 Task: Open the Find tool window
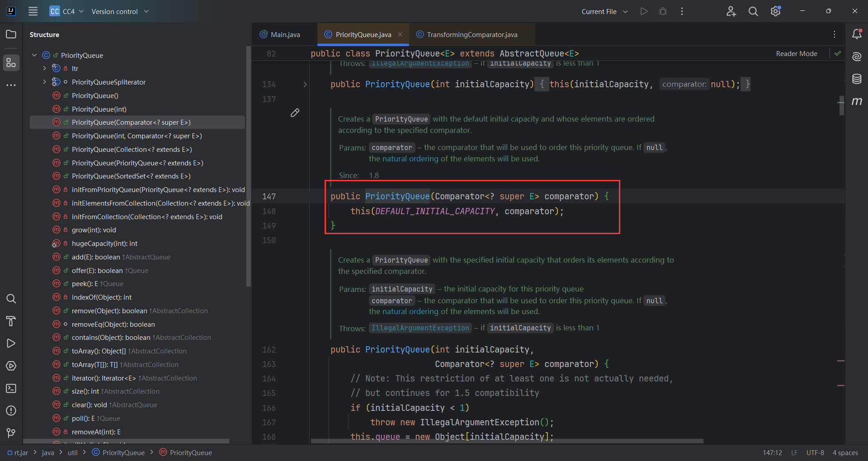11,299
